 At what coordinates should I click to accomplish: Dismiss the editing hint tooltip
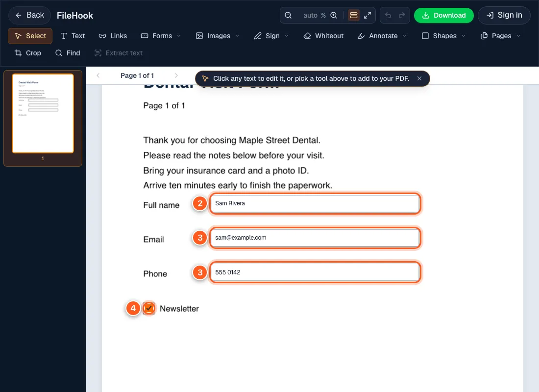[419, 78]
